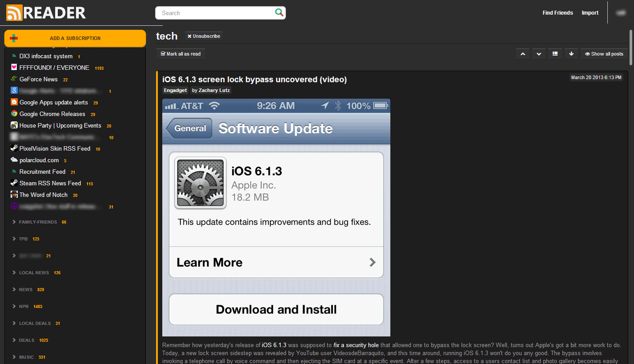
Task: Expand the DEALS folder
Action: 14,340
